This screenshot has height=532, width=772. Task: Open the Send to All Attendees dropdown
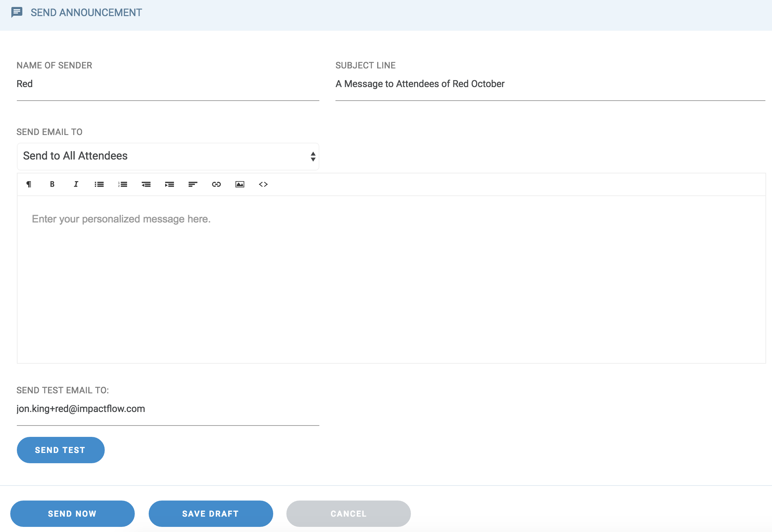click(x=168, y=156)
